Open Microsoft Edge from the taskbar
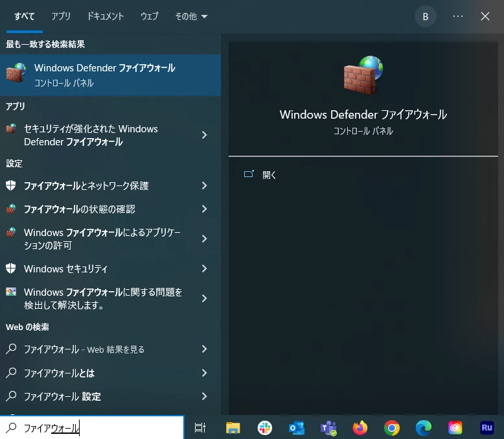 [x=424, y=428]
